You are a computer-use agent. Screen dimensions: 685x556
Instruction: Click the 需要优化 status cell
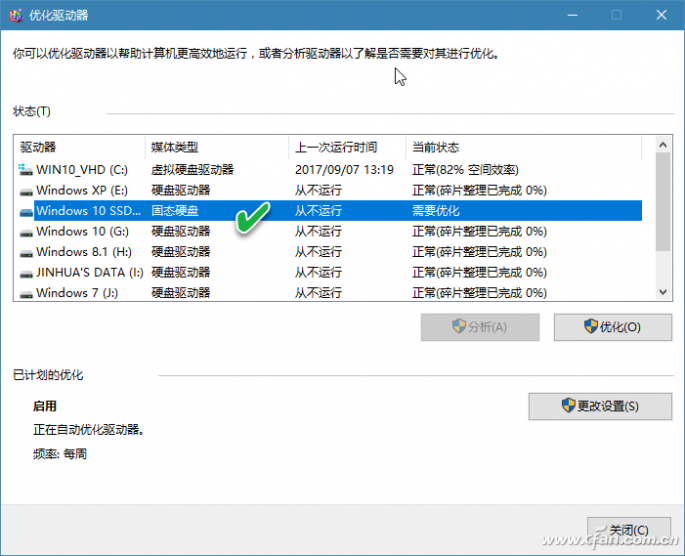tap(436, 211)
